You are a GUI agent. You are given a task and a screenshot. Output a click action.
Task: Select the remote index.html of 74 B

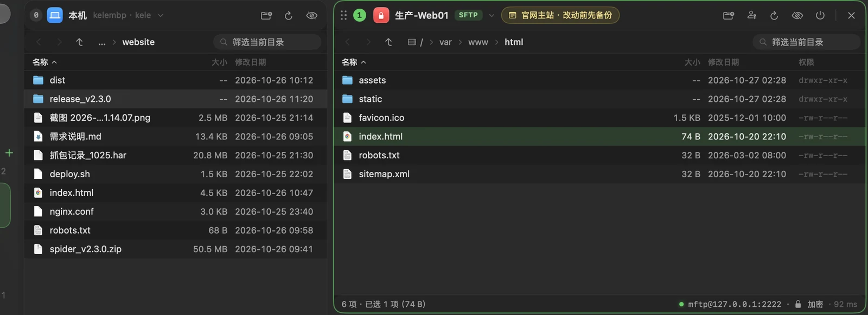point(599,137)
